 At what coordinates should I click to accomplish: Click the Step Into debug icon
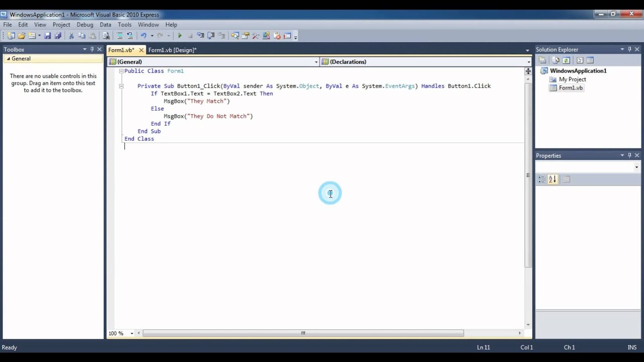[x=201, y=36]
